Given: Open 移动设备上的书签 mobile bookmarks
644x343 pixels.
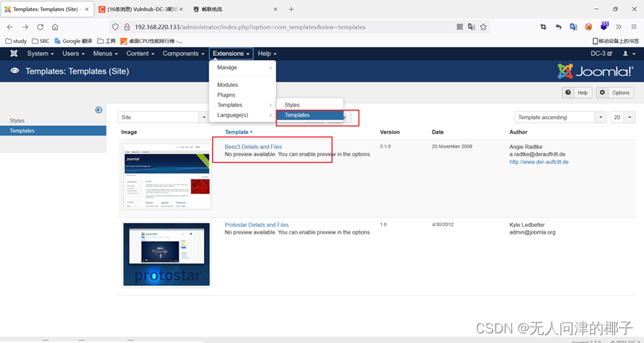Looking at the screenshot, I should (x=616, y=41).
